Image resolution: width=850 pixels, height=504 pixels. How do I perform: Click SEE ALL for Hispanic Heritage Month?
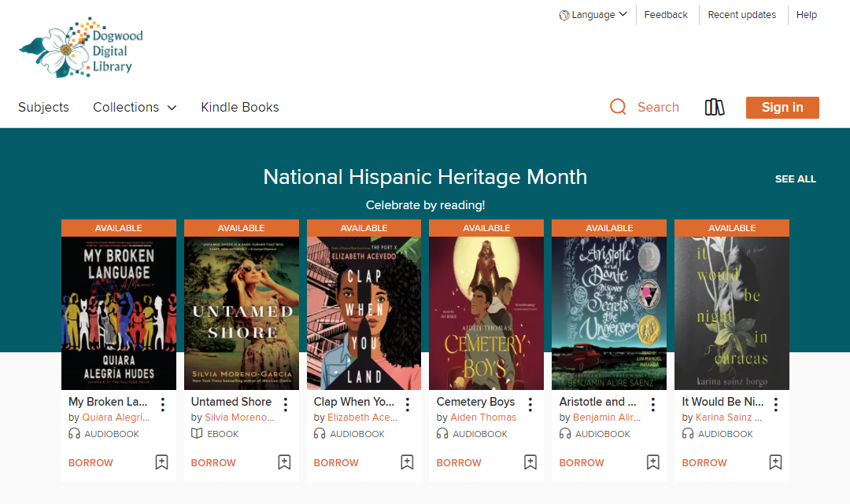pyautogui.click(x=795, y=179)
